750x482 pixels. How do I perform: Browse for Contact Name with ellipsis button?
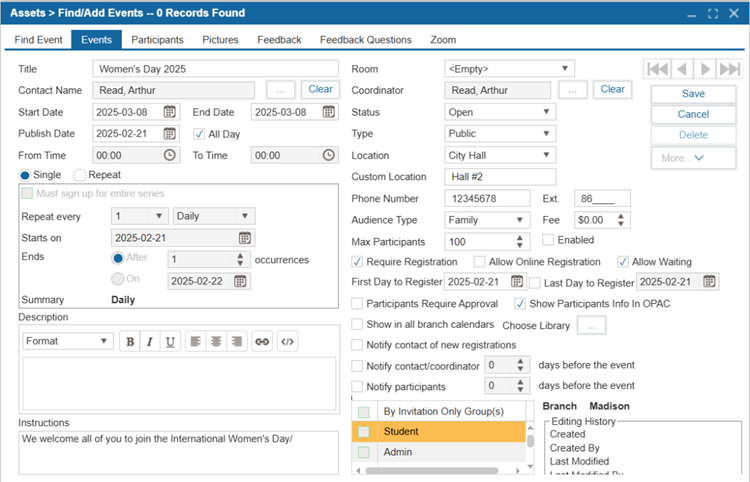click(x=280, y=90)
